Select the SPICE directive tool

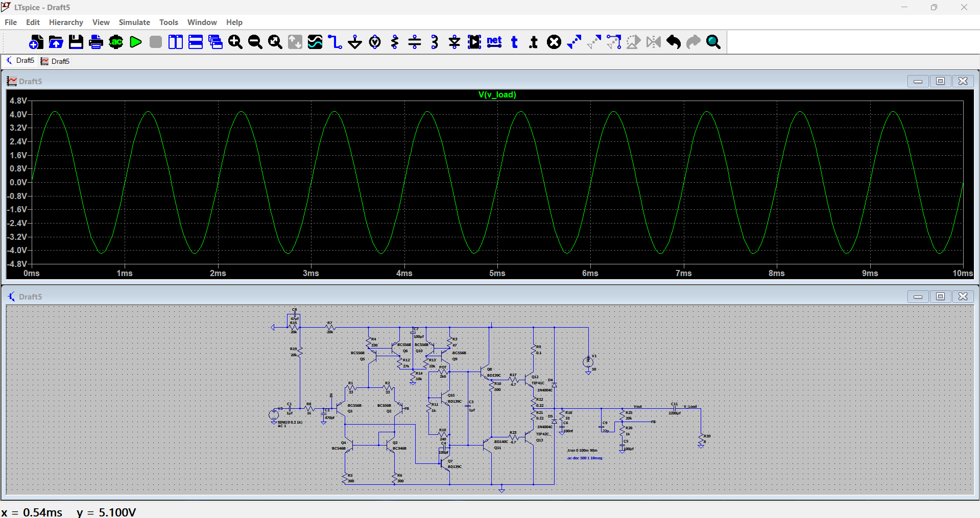[x=534, y=42]
